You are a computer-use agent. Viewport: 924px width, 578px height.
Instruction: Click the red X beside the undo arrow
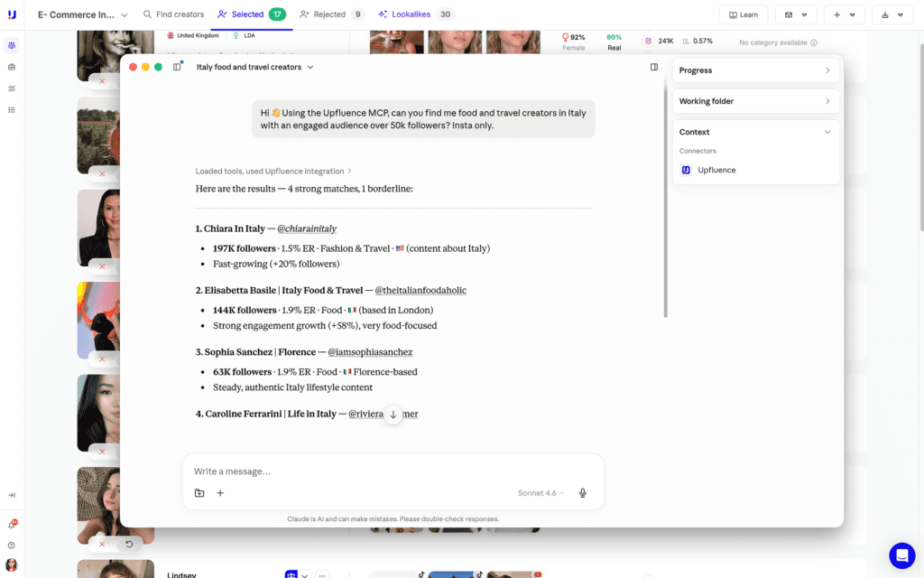[x=102, y=544]
